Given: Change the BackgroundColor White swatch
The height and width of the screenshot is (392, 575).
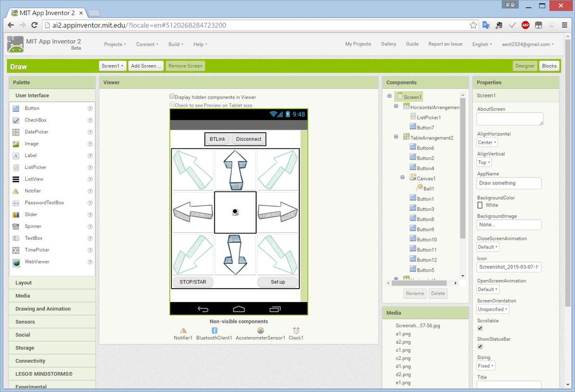Looking at the screenshot, I should click(x=480, y=206).
